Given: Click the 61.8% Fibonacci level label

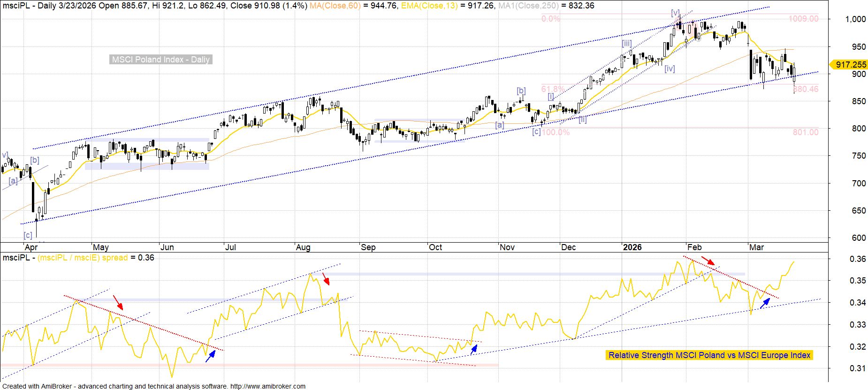Looking at the screenshot, I should click(553, 89).
